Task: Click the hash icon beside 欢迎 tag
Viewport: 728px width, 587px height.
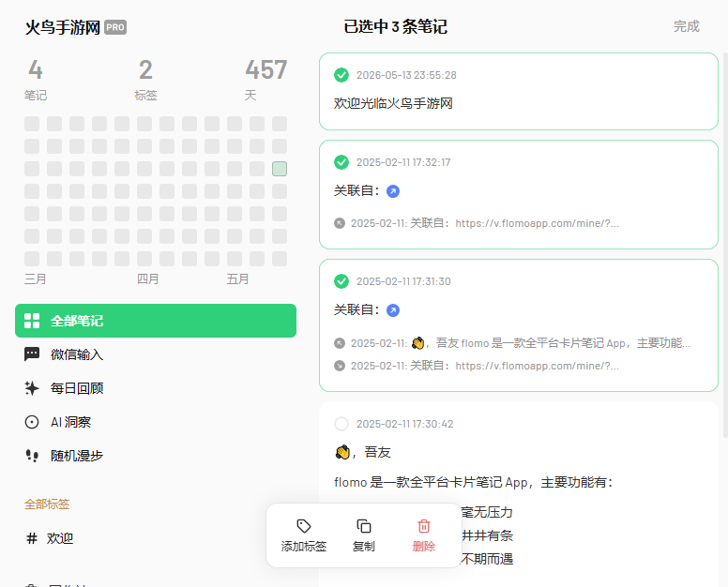Action: coord(32,538)
